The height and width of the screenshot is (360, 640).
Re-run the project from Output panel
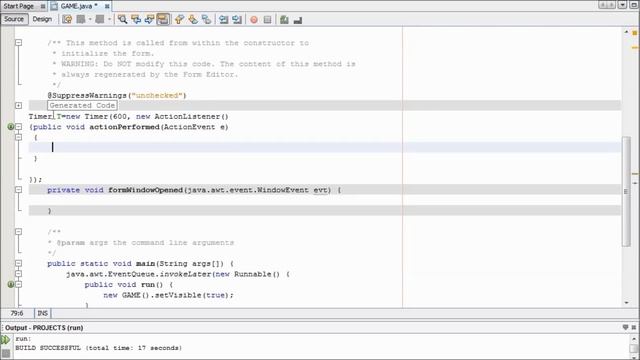pos(5,340)
